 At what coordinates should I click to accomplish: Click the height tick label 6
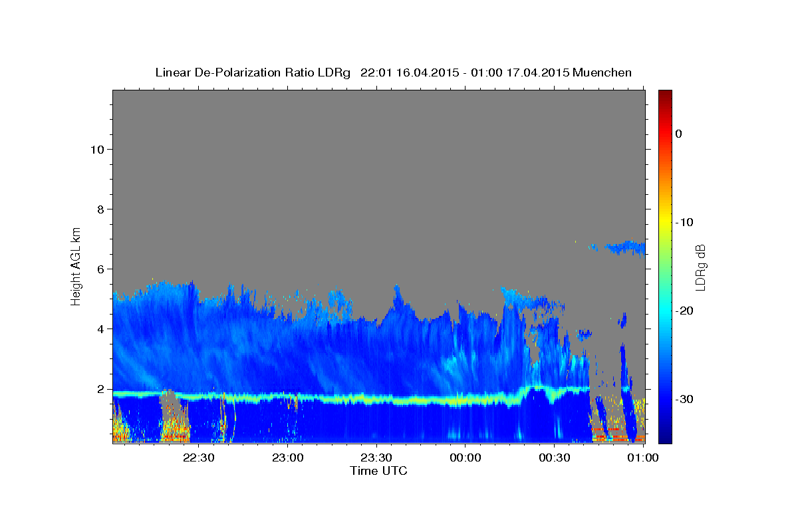[x=100, y=269]
